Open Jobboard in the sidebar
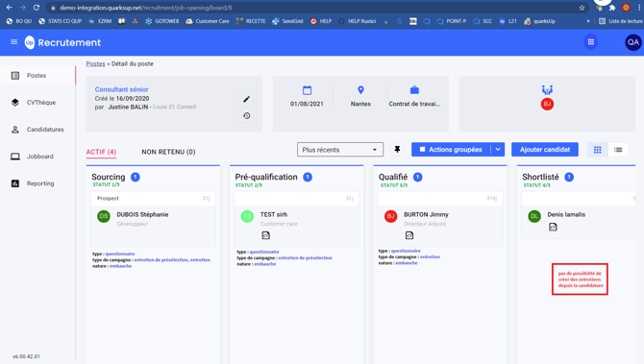The height and width of the screenshot is (364, 644). 37,157
